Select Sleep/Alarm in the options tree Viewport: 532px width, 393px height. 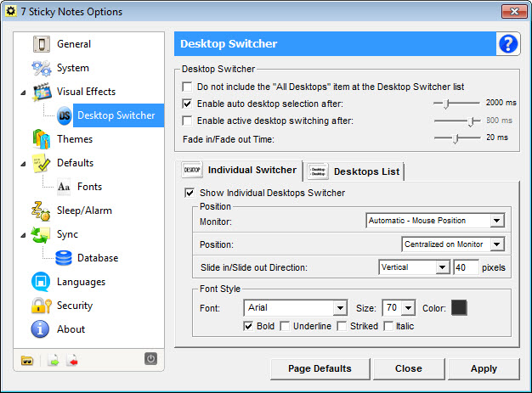tap(84, 211)
